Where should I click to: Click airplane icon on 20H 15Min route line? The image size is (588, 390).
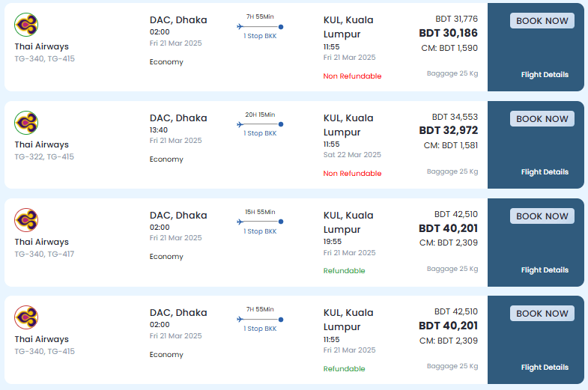coord(240,124)
